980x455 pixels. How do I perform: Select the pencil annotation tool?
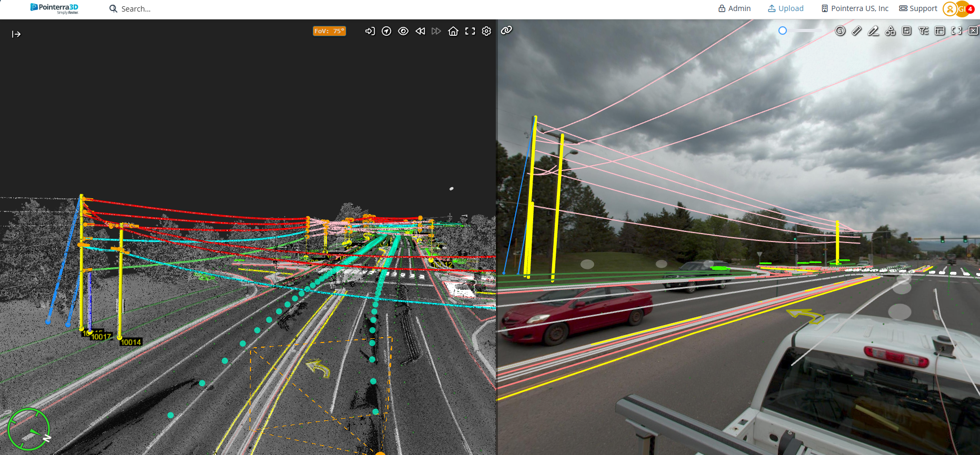point(873,31)
